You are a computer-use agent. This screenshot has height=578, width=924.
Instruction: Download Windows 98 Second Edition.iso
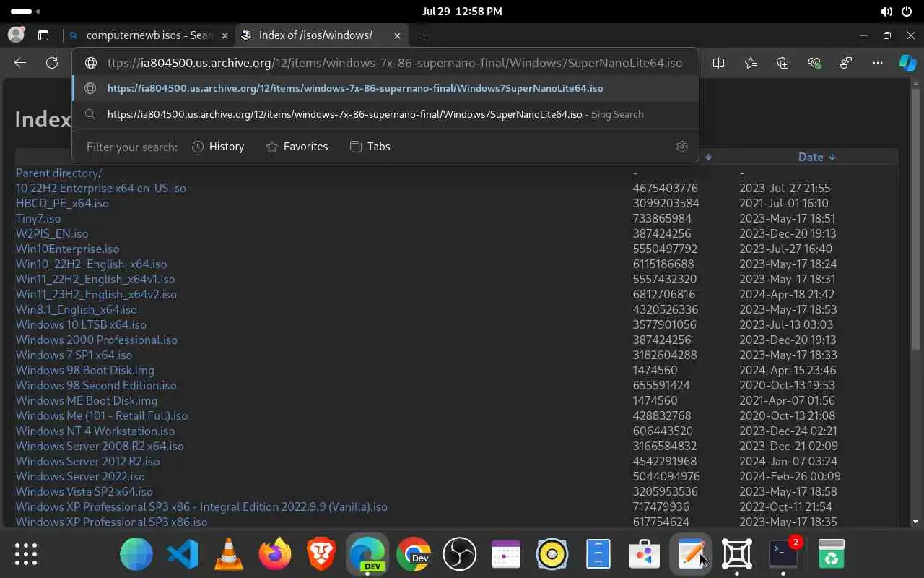pos(96,385)
